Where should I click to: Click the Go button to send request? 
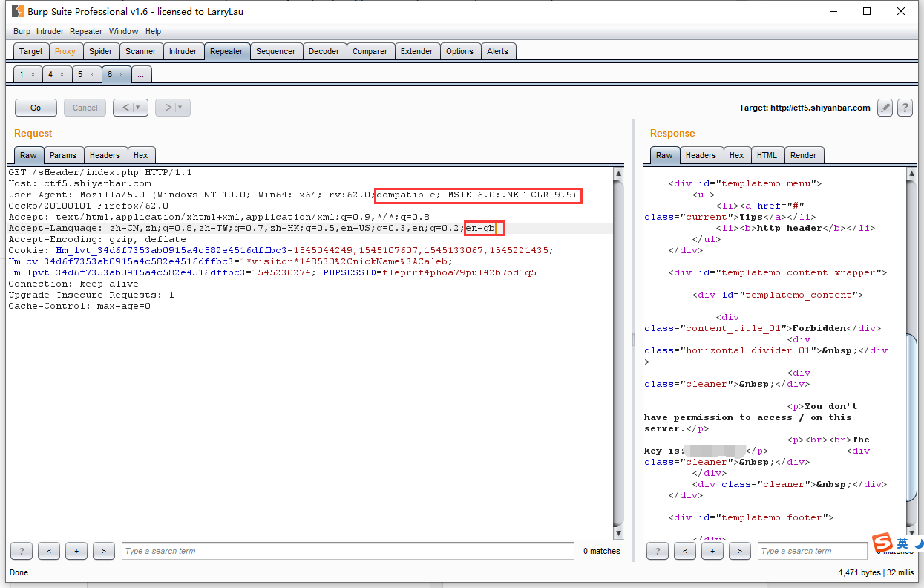pyautogui.click(x=36, y=108)
